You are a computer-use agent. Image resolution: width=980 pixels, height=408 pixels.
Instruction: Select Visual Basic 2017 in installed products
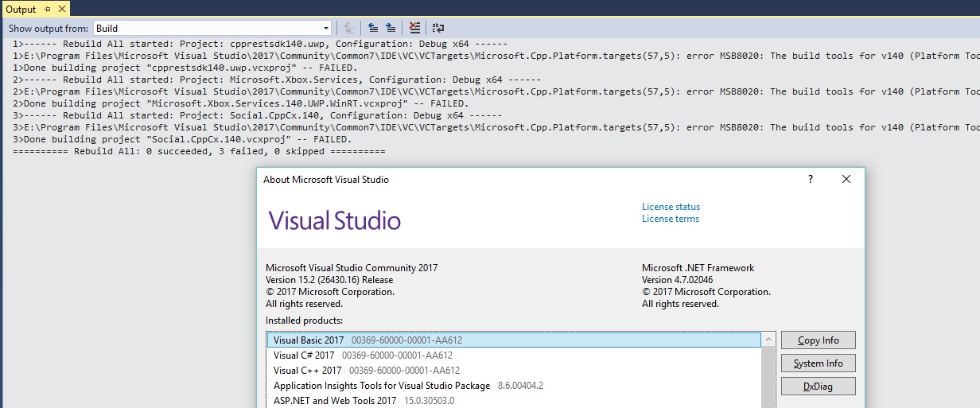(x=514, y=340)
